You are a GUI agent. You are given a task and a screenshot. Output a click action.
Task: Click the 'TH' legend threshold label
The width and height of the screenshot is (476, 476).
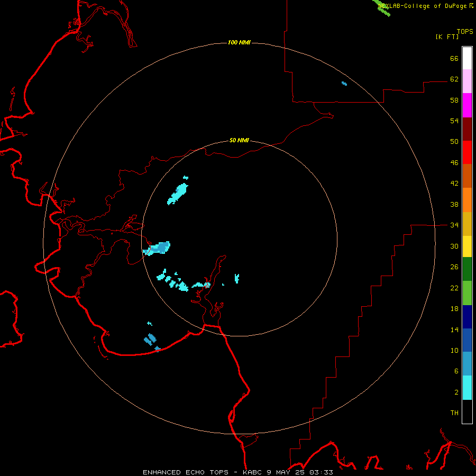point(454,413)
